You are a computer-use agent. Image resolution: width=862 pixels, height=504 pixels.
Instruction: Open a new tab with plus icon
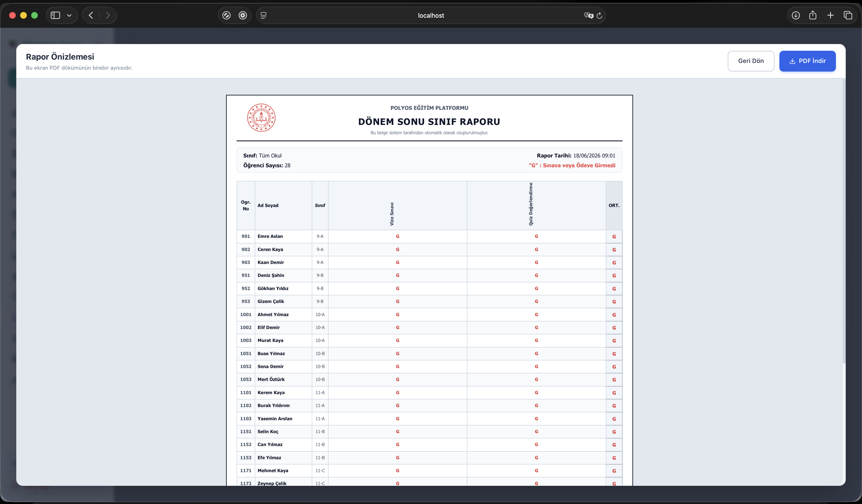[x=831, y=15]
